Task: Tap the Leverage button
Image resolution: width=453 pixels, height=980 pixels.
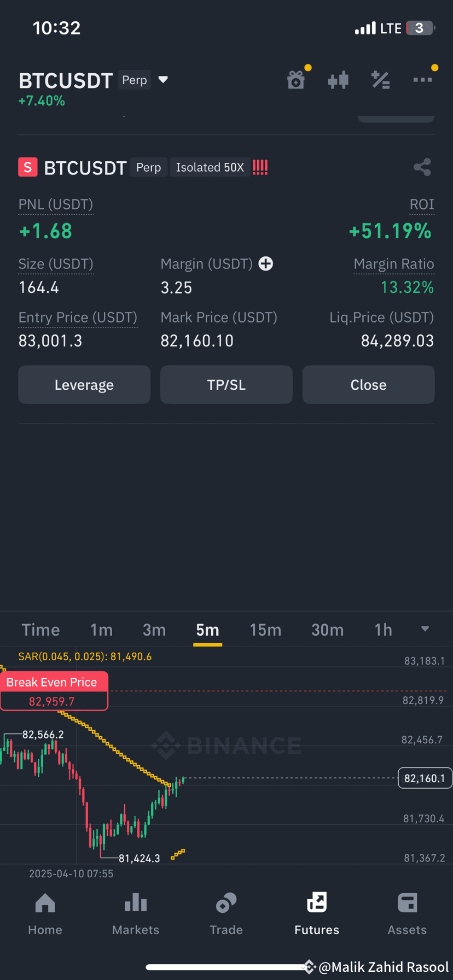Action: point(84,385)
